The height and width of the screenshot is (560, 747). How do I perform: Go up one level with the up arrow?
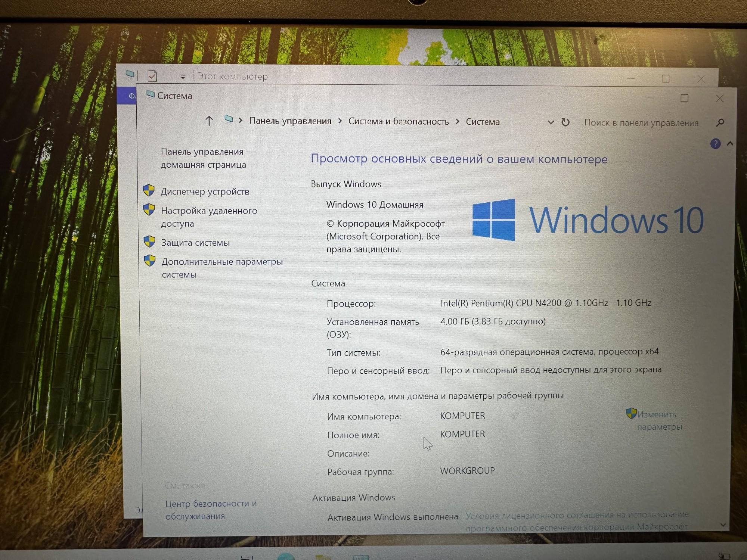(x=209, y=121)
